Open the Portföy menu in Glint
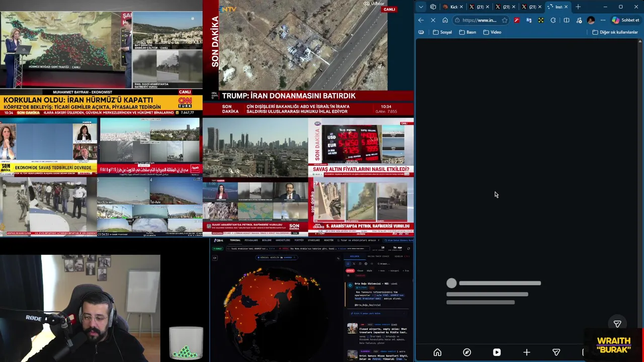This screenshot has width=644, height=362. pos(299,240)
